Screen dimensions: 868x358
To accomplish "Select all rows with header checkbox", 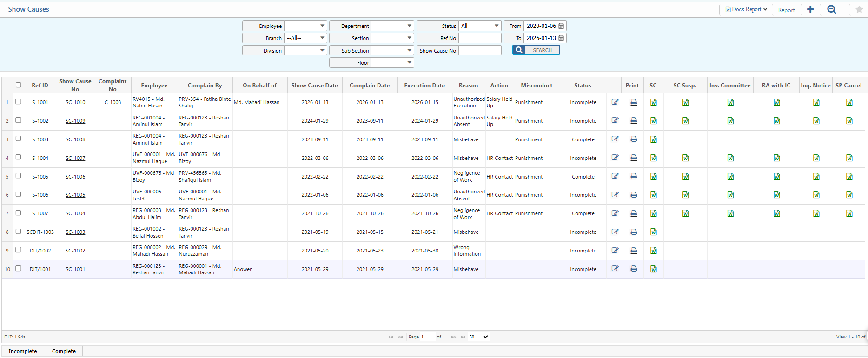I will tap(19, 85).
